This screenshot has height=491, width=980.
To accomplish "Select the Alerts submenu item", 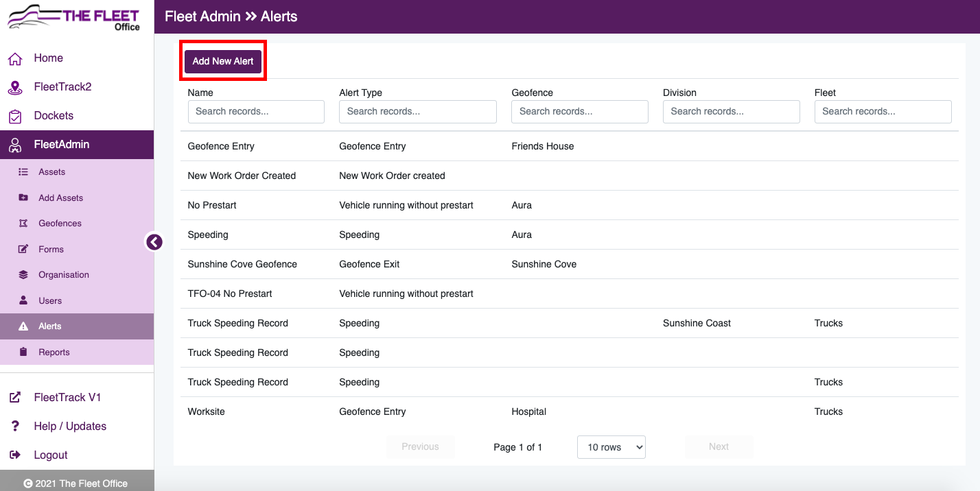I will click(77, 326).
